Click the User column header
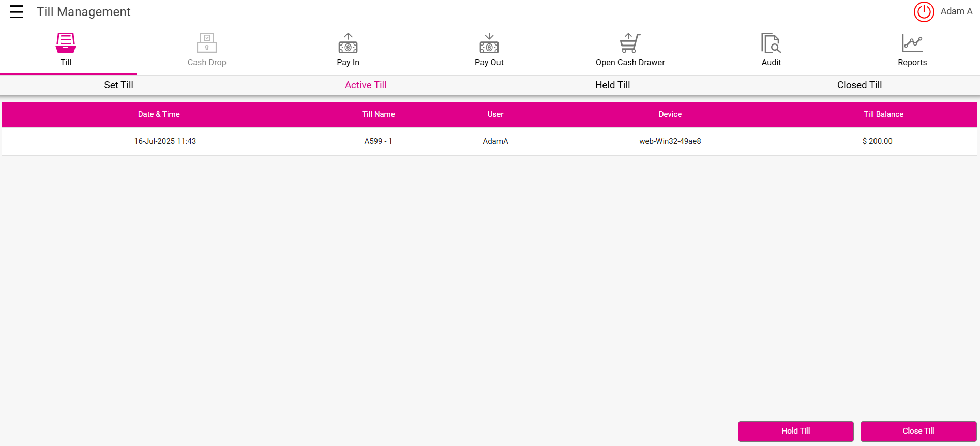The image size is (980, 446). pos(495,114)
